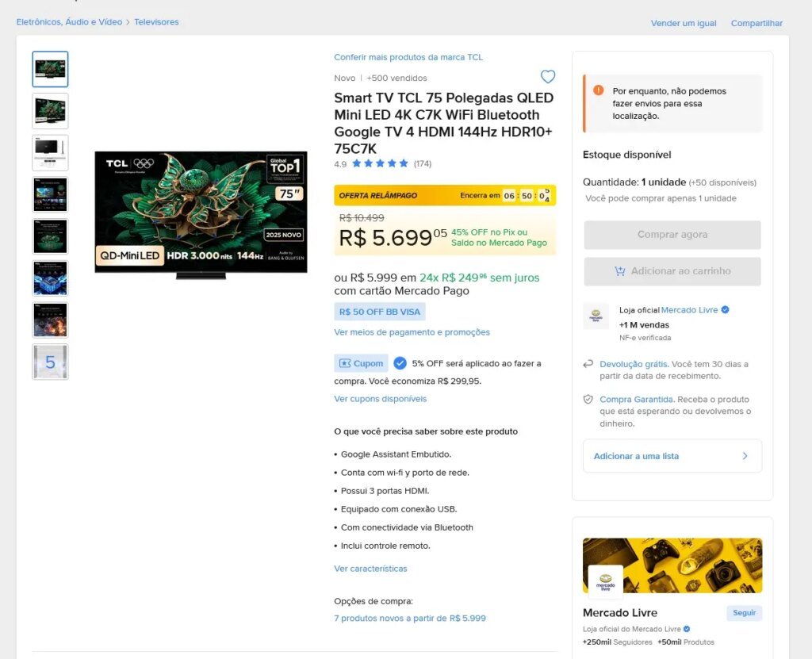
Task: Open Eletrônicos, Áudio e Vídeo breadcrumb
Action: [x=70, y=21]
